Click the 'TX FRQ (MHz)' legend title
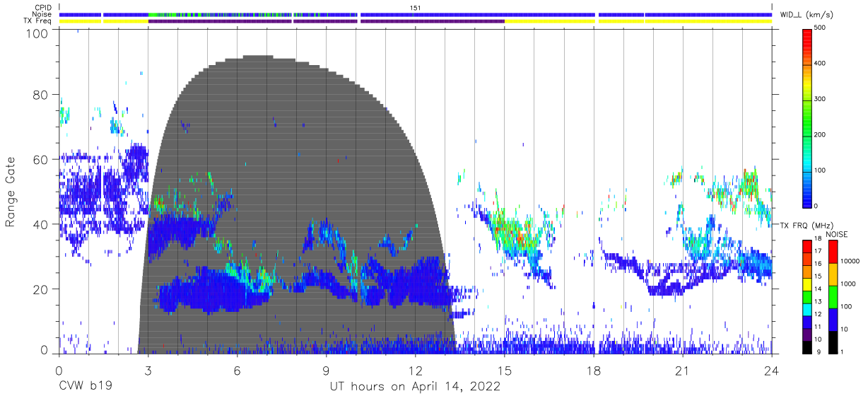The width and height of the screenshot is (868, 401). point(808,225)
